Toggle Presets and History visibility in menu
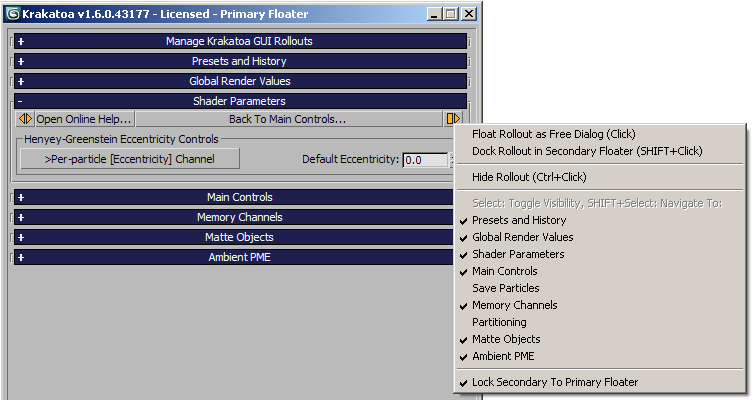This screenshot has height=400, width=753. click(x=600, y=220)
